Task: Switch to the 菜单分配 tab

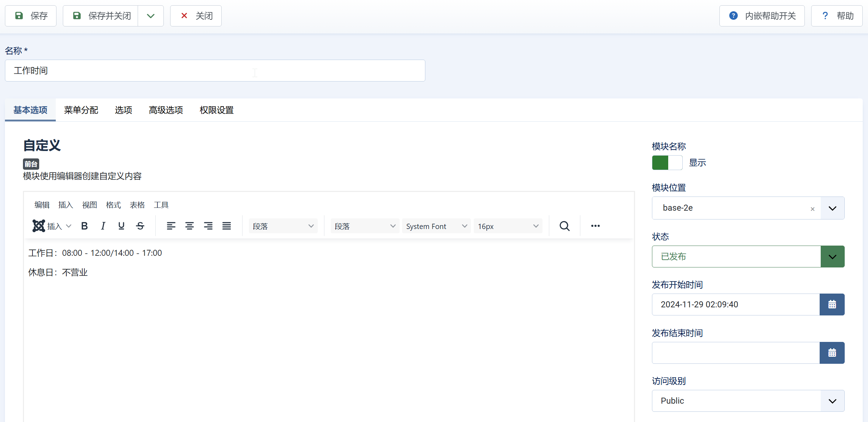Action: point(81,110)
